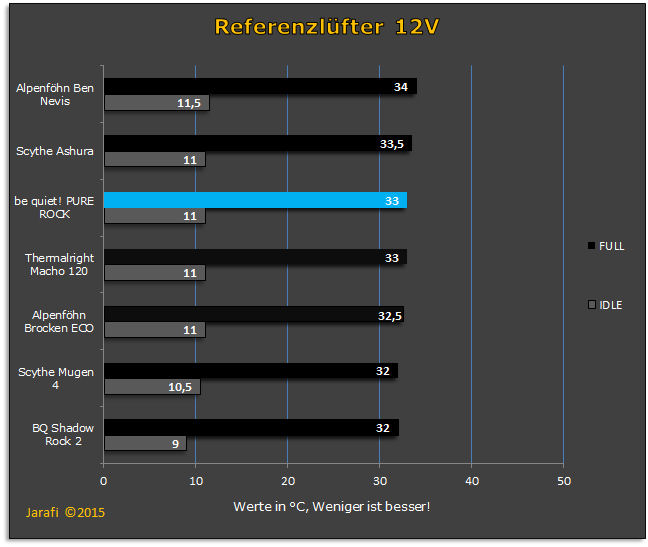Select BQ Shadow Rock 2 FULL bar

tap(251, 428)
